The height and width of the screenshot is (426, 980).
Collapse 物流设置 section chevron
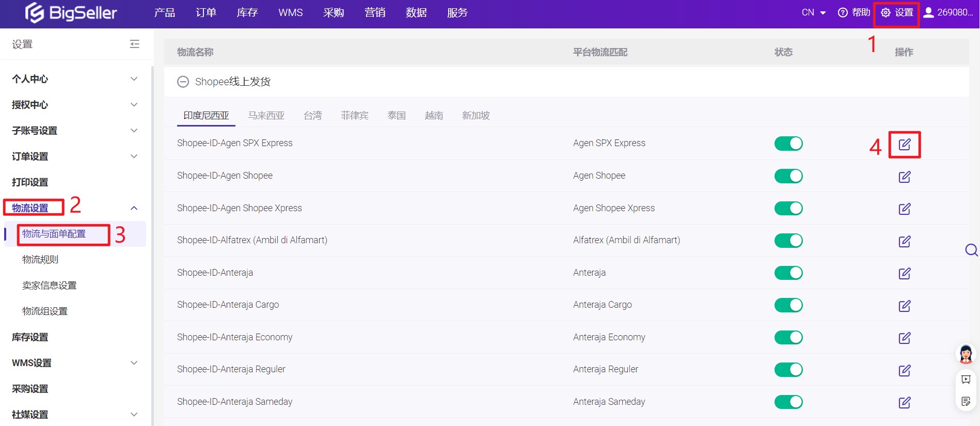(134, 208)
